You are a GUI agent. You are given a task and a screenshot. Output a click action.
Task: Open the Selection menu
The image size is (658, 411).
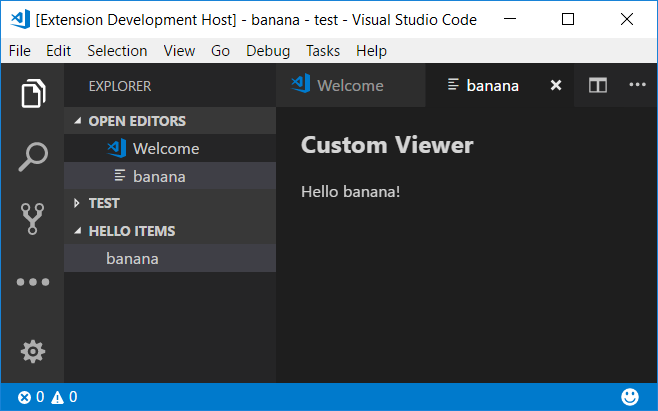click(117, 51)
